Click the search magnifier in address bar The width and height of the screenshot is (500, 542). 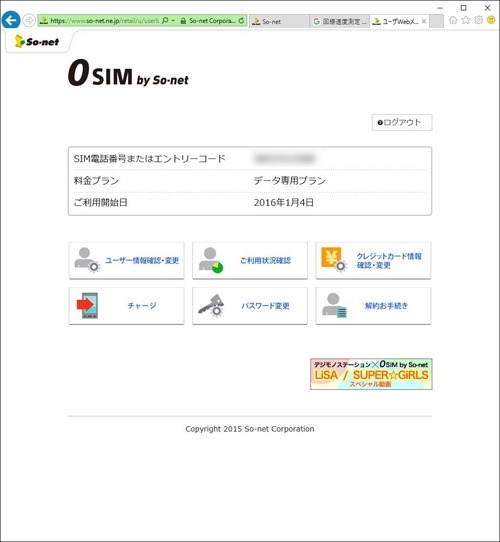[x=165, y=21]
